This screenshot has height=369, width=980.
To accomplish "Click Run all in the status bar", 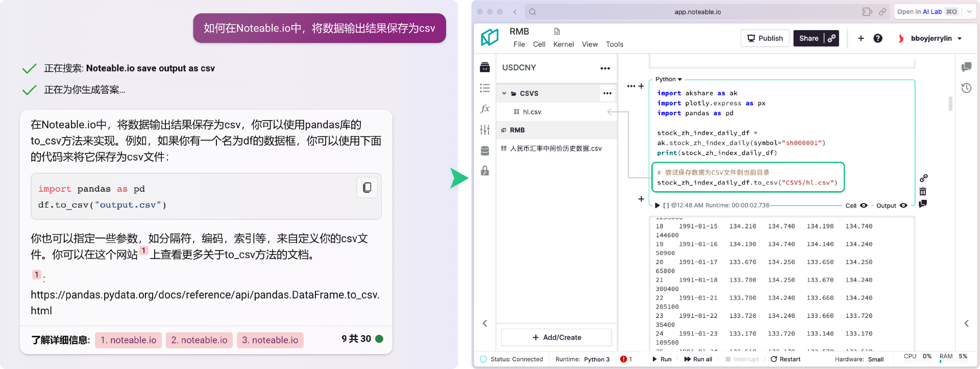I will [698, 359].
